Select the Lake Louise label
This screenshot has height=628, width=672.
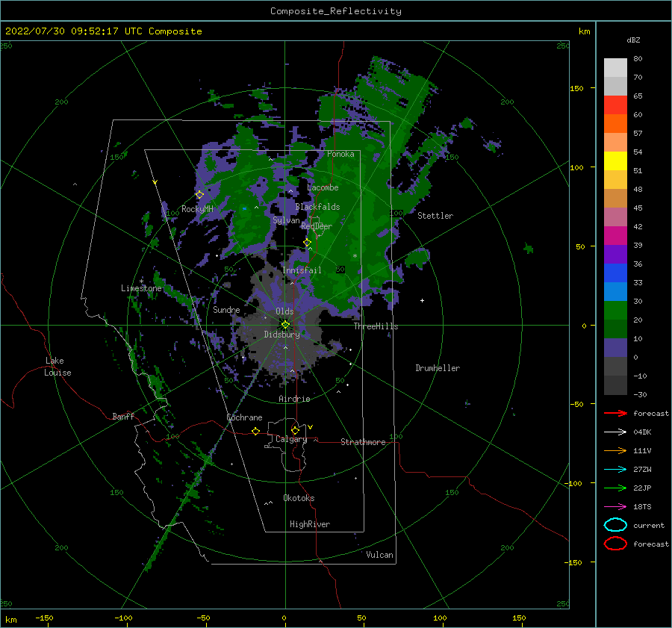pos(57,367)
